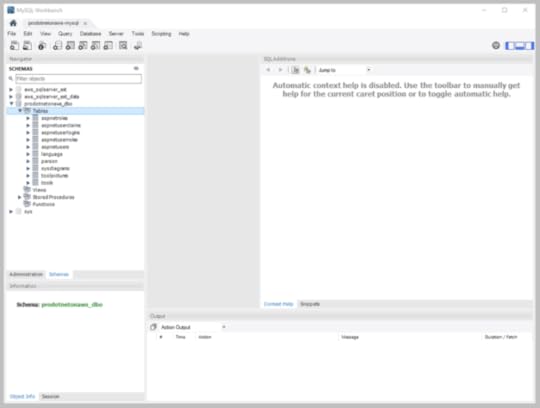Search table data toolbar icon
The image size is (540, 408).
[x=123, y=45]
